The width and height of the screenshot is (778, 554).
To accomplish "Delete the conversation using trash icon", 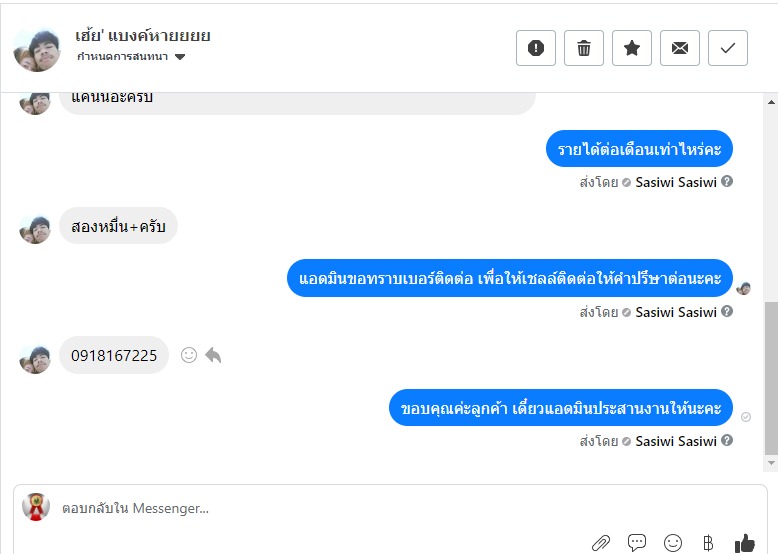I will pyautogui.click(x=584, y=48).
